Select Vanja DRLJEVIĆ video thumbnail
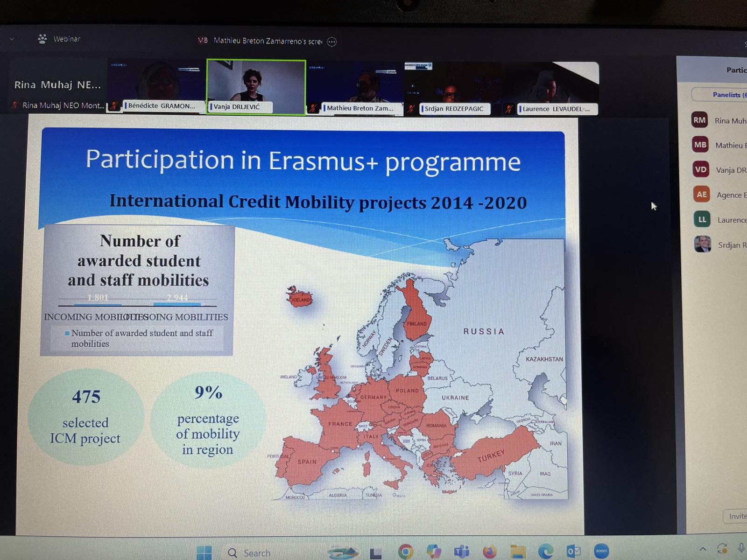Viewport: 747px width, 560px height. pos(256,87)
